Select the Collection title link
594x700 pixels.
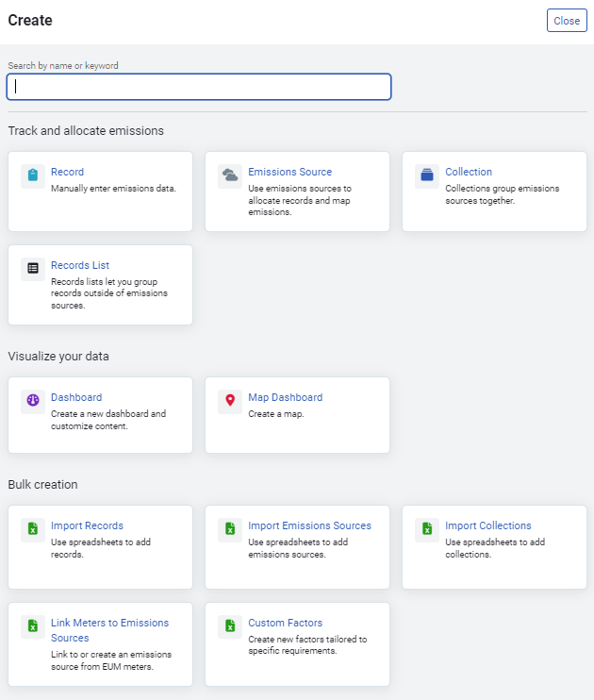[469, 172]
